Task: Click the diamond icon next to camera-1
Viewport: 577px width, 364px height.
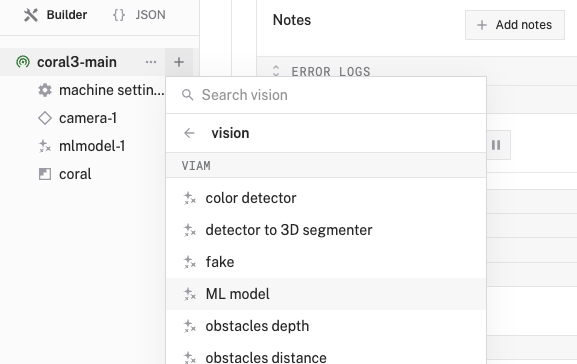Action: click(45, 118)
